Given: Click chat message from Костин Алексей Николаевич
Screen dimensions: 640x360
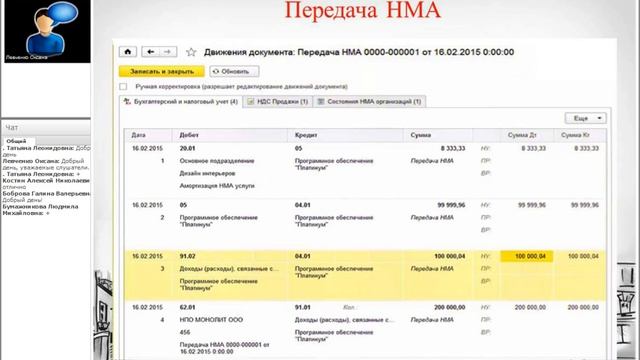Looking at the screenshot, I should (46, 184).
